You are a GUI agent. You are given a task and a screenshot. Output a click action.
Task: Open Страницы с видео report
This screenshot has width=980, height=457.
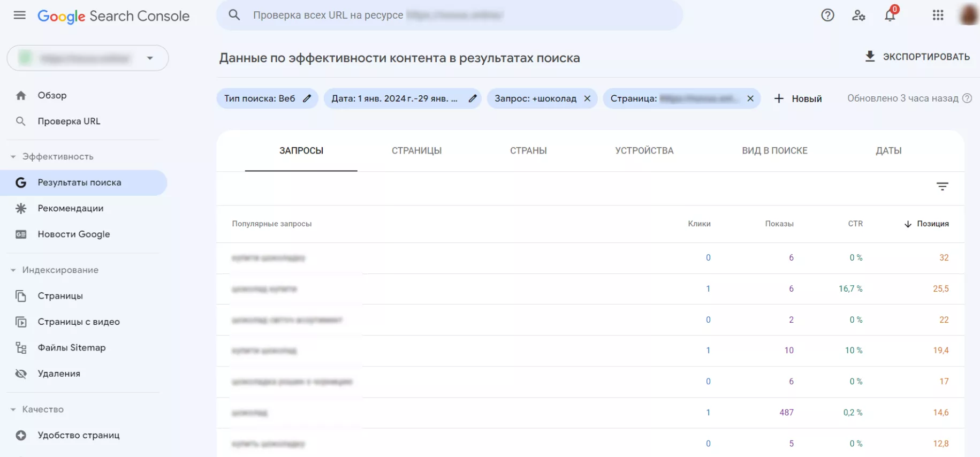pyautogui.click(x=79, y=322)
